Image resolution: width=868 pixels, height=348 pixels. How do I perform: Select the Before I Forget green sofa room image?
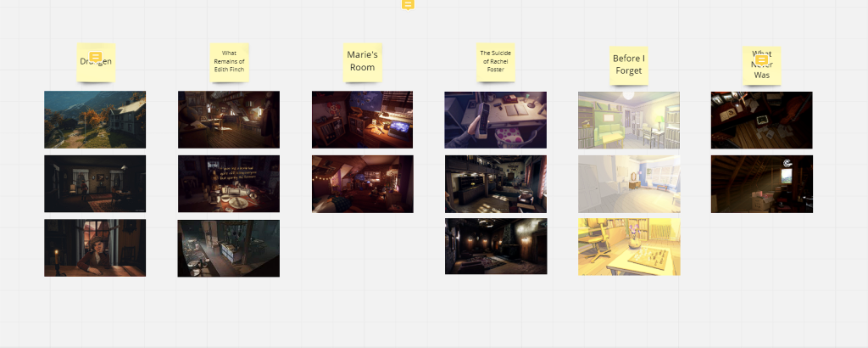629,121
